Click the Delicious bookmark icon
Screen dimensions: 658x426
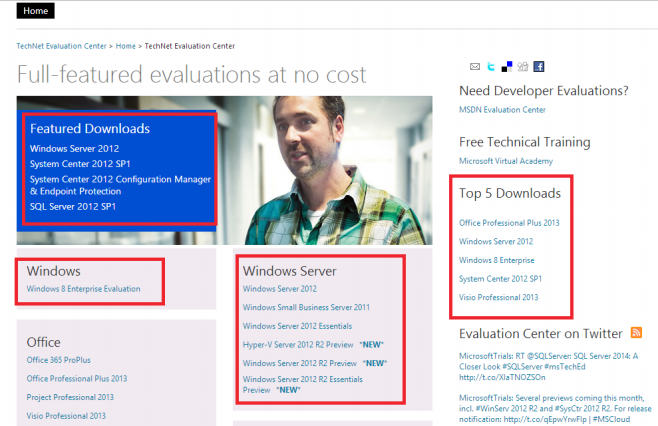click(506, 67)
